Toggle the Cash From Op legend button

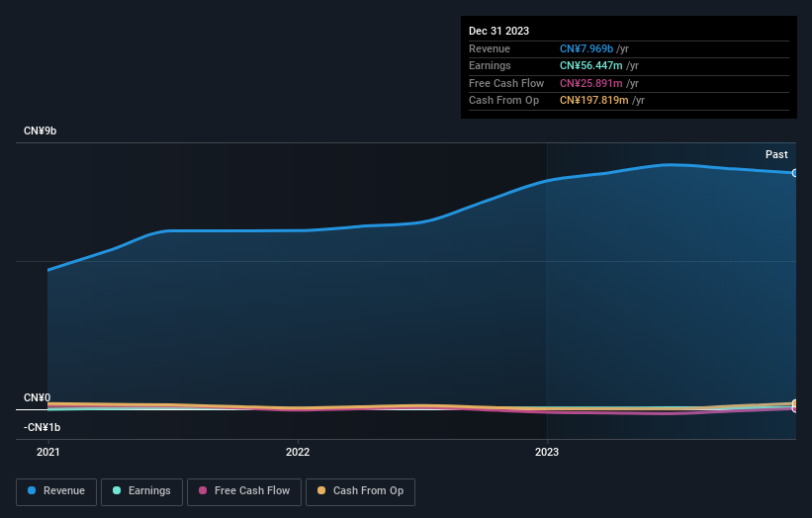coord(360,491)
